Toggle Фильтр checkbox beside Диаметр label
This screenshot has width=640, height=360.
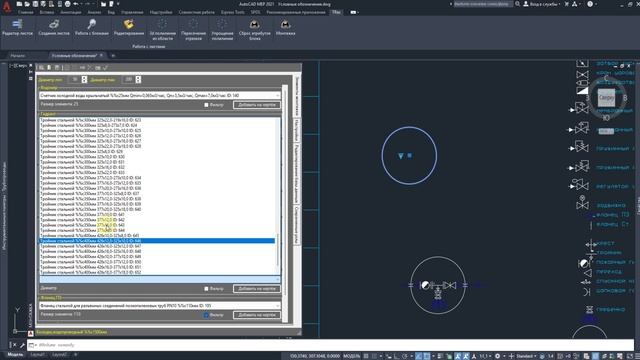[x=206, y=289]
